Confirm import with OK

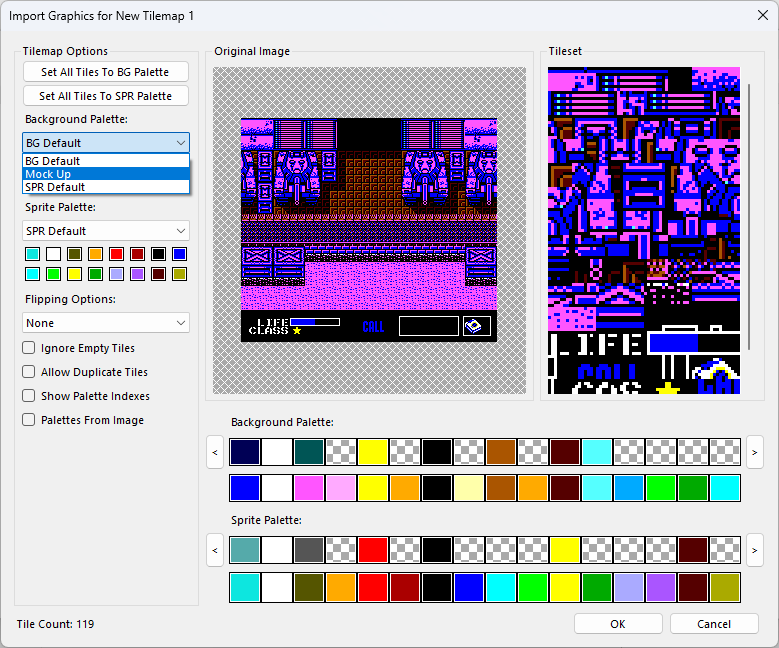tap(618, 624)
